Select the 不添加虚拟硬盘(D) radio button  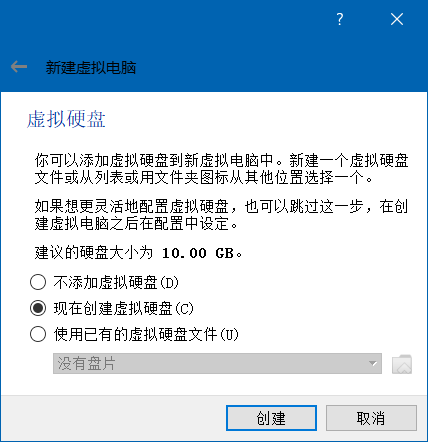coord(38,282)
